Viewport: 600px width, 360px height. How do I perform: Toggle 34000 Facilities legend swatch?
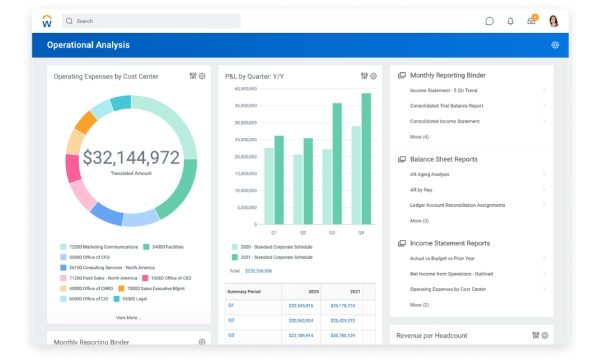[x=146, y=247]
